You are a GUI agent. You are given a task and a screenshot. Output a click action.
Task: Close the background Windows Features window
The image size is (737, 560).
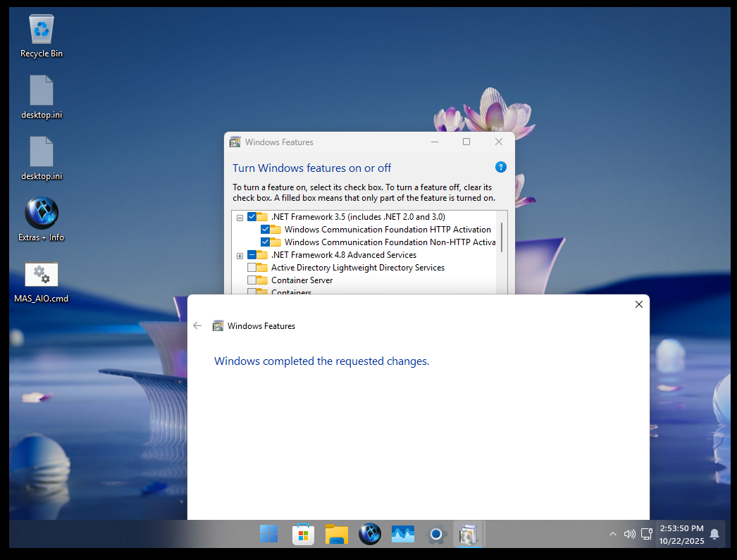coord(499,142)
